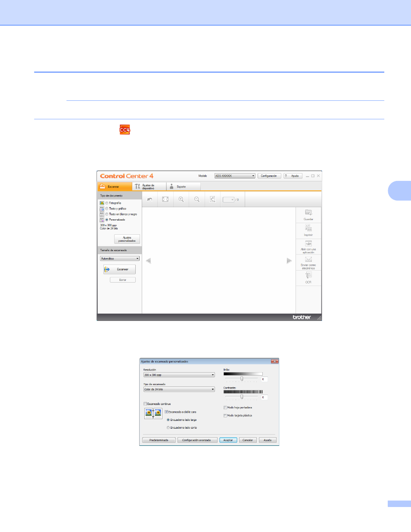Maximize the ControlCenter4 window

313,176
